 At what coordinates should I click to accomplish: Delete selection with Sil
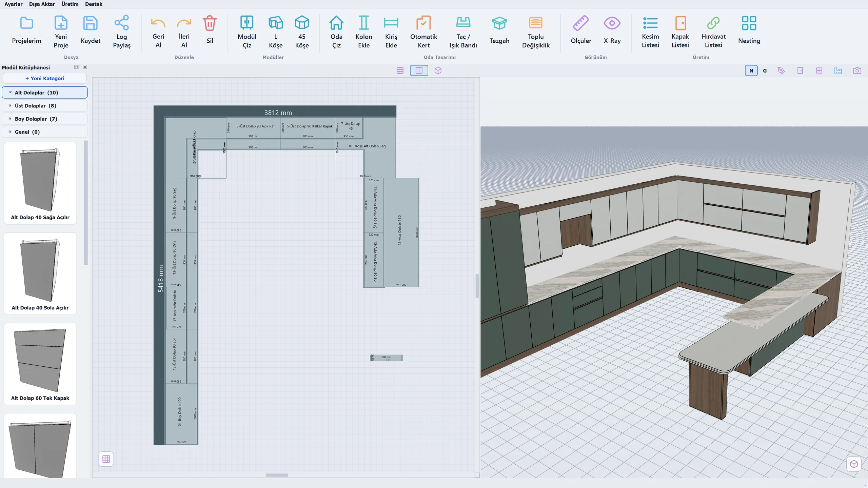click(x=210, y=30)
